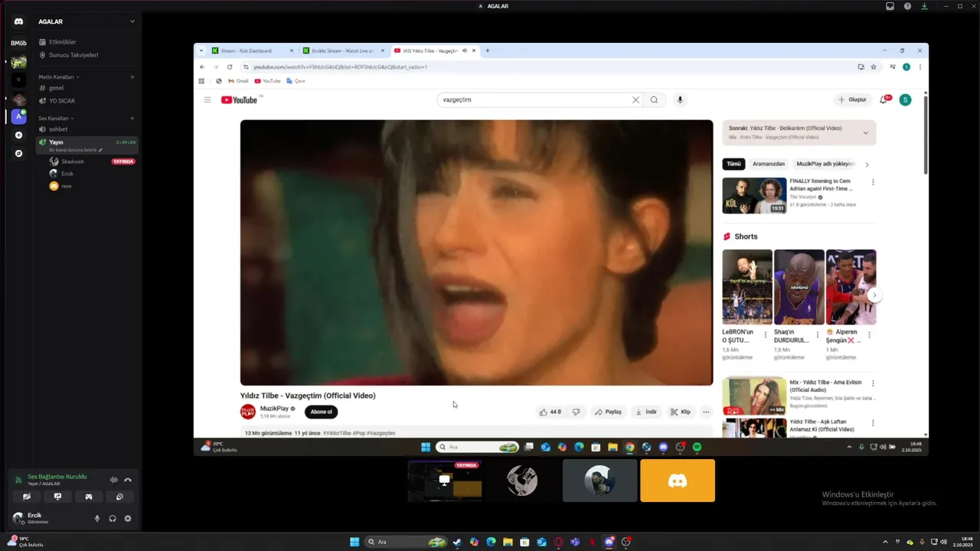
Task: Click Abone ol subscribe button
Action: (x=321, y=412)
